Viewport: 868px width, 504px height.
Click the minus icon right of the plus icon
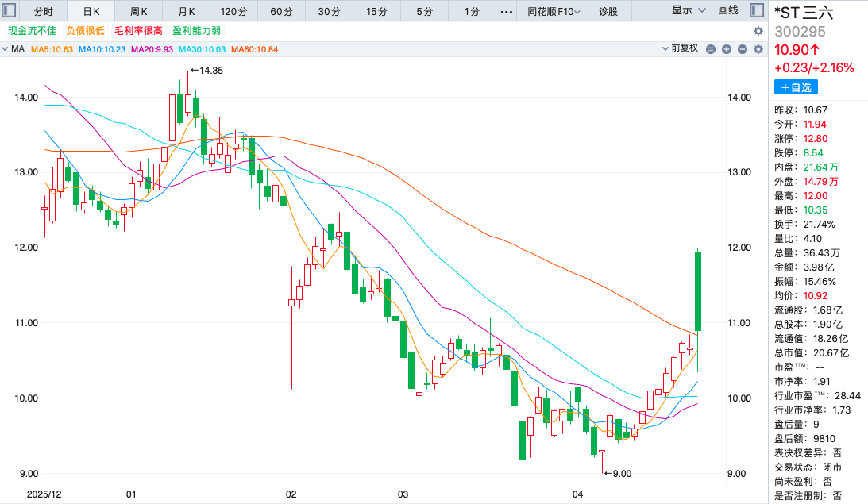coord(742,49)
